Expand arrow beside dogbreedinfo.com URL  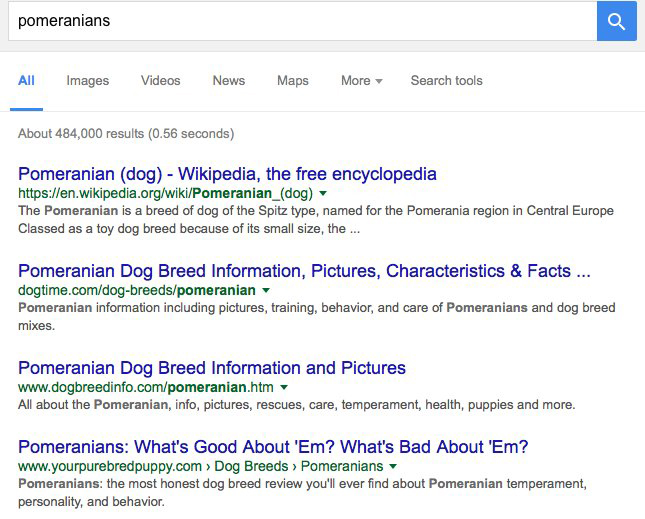pos(284,387)
